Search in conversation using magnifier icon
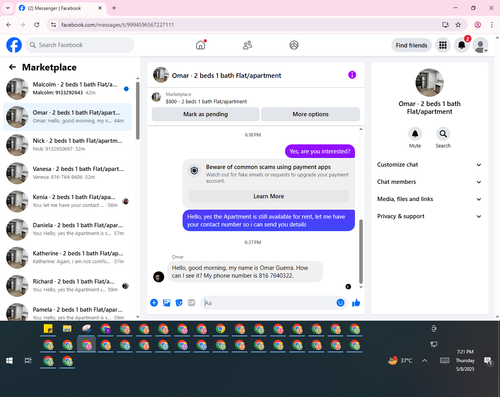This screenshot has height=397, width=500. [x=443, y=134]
